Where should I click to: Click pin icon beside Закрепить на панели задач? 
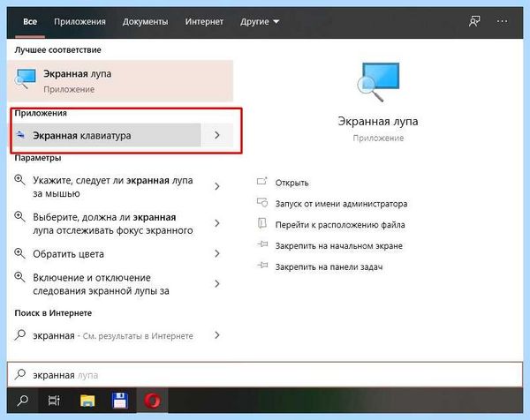pyautogui.click(x=262, y=266)
